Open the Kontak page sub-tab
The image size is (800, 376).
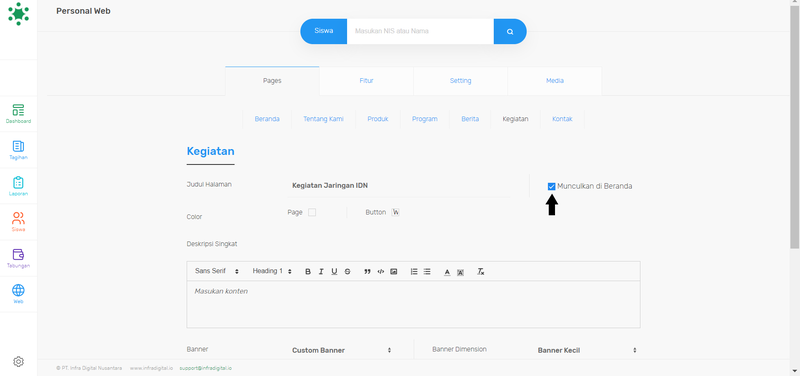562,119
